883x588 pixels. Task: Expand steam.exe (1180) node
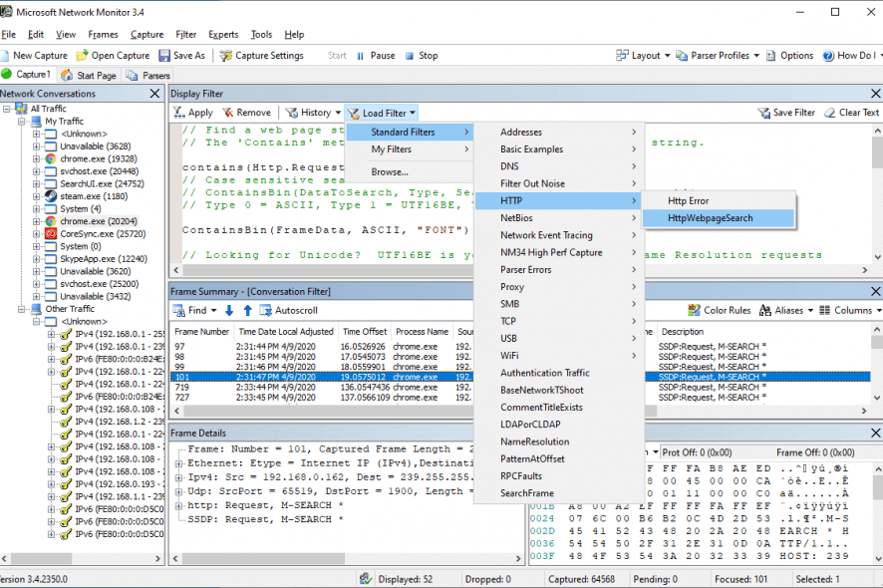(36, 196)
